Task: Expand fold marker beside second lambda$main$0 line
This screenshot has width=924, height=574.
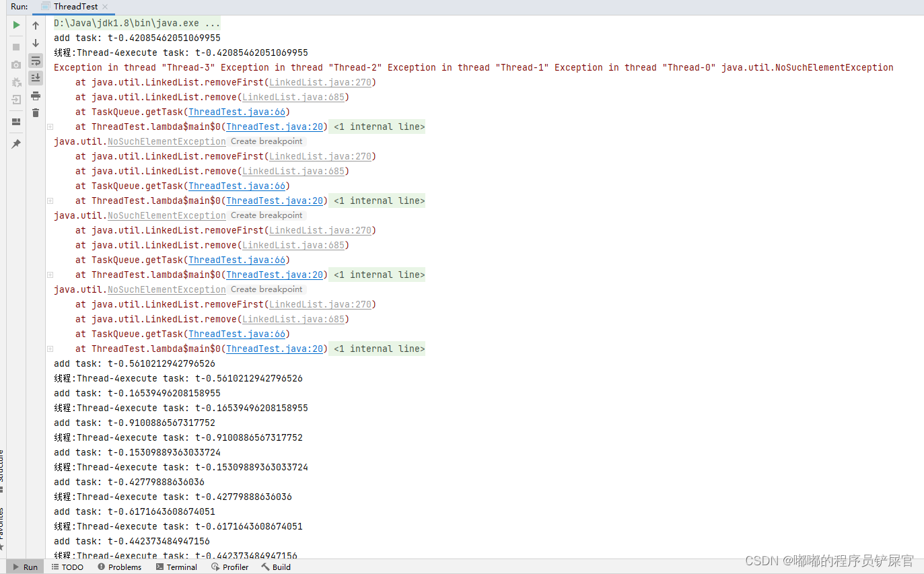Action: click(x=50, y=201)
